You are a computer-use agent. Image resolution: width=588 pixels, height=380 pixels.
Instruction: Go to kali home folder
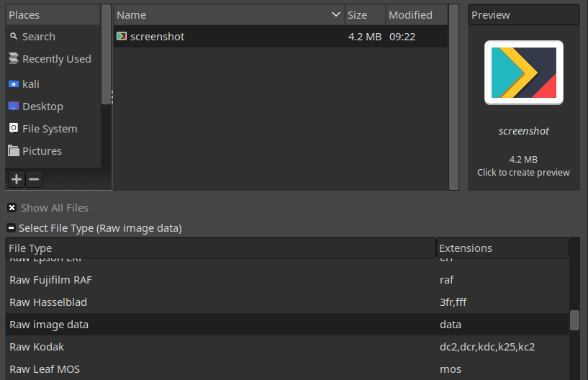click(x=53, y=84)
